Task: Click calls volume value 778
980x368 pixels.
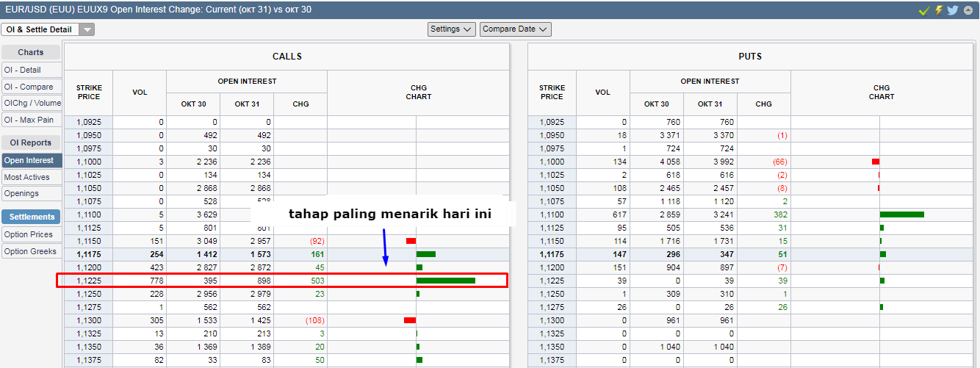Action: coord(157,281)
